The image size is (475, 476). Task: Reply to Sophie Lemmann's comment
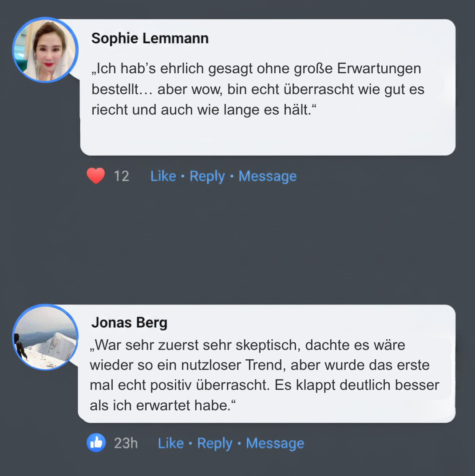click(207, 176)
